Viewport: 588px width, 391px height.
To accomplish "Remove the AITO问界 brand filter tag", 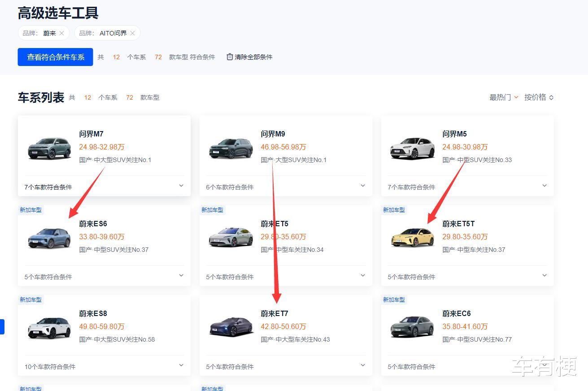I will [x=132, y=33].
